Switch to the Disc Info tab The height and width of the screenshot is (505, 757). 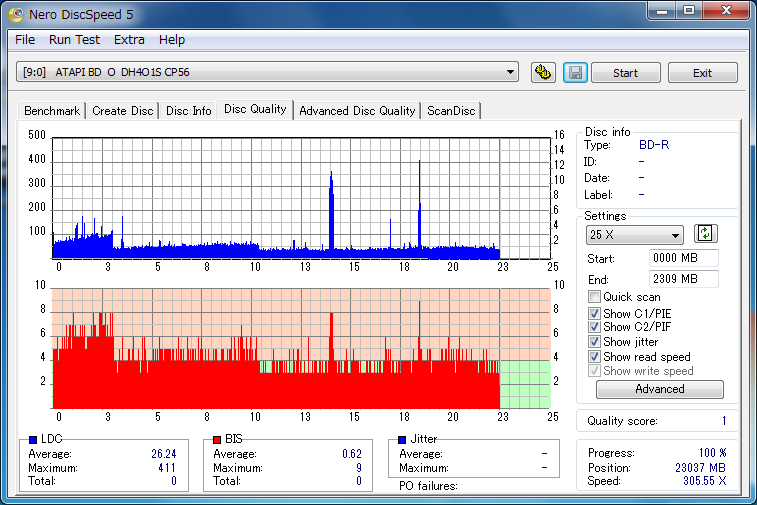pyautogui.click(x=189, y=111)
